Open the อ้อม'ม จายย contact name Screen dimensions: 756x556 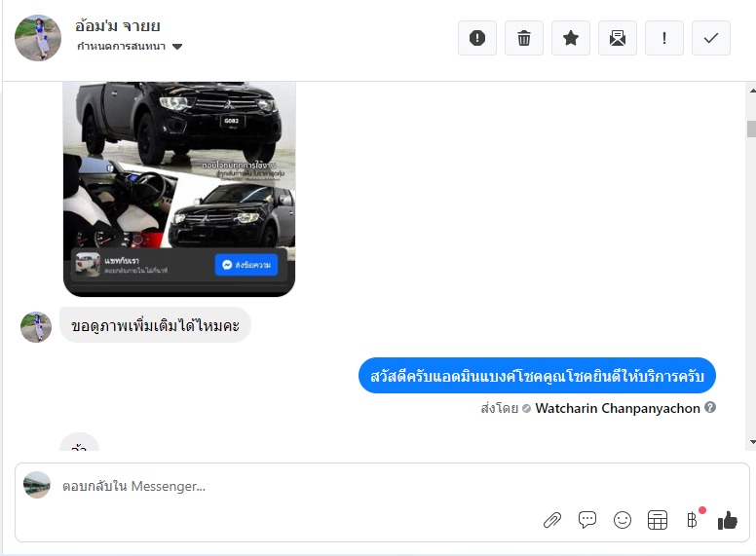tap(118, 25)
